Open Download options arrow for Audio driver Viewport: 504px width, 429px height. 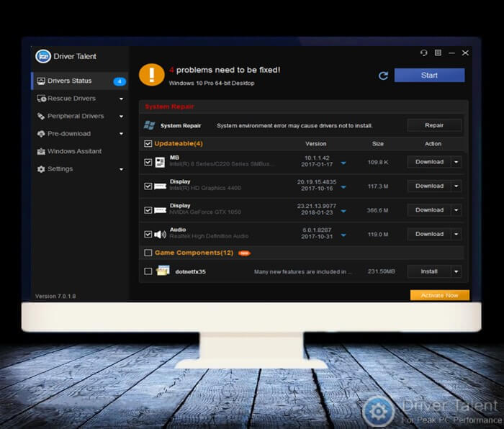(456, 234)
